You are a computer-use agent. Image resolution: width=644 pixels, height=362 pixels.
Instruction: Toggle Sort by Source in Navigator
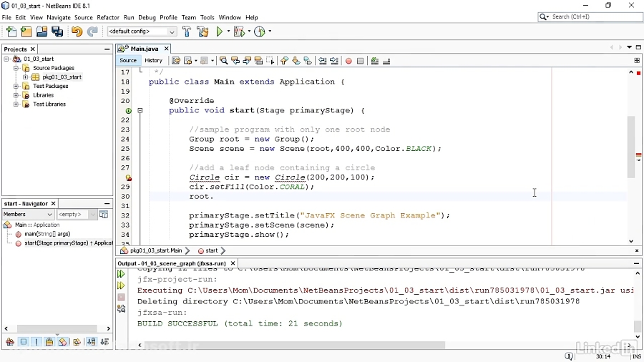(104, 341)
